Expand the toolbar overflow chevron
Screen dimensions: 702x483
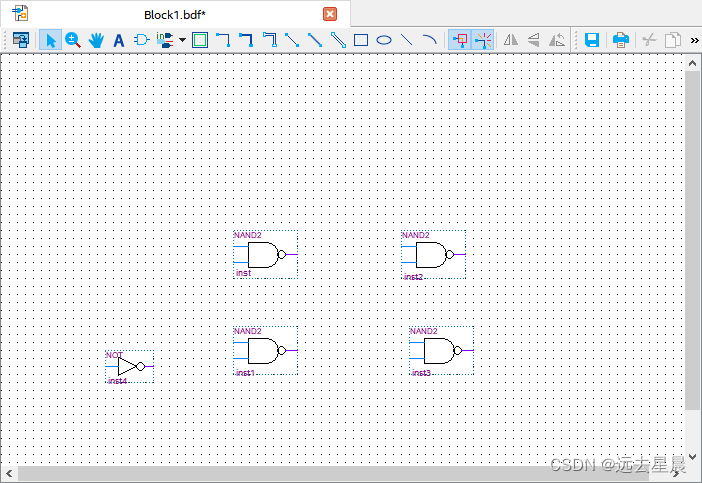click(x=694, y=40)
